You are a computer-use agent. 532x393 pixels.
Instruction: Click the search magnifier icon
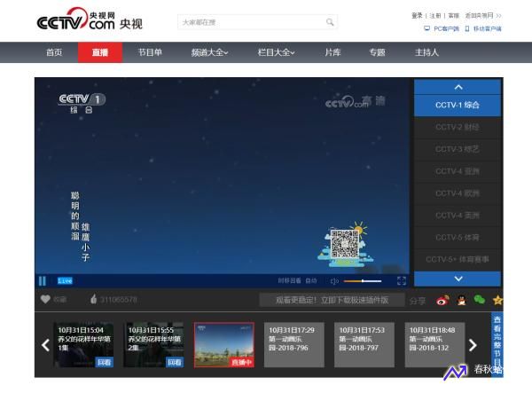coord(330,22)
